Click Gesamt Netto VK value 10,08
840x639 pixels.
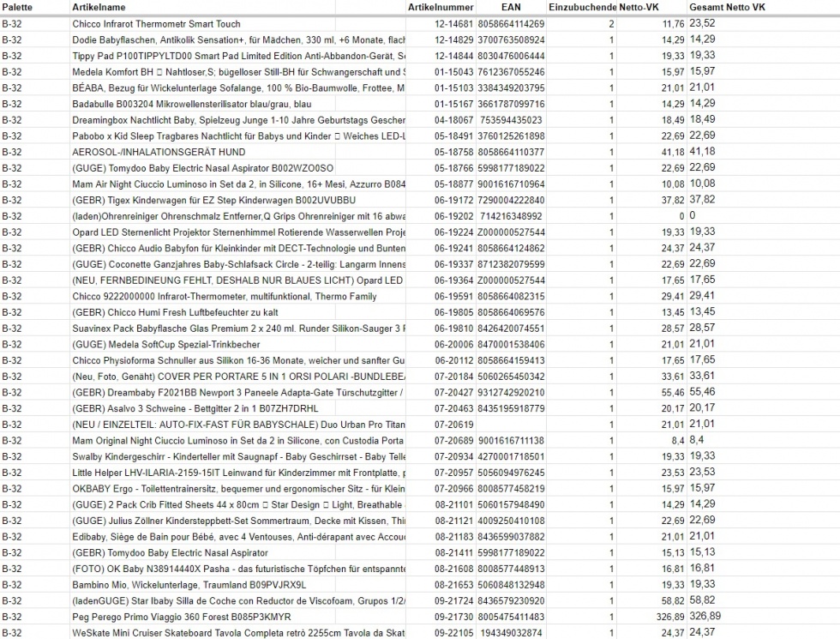pos(702,184)
